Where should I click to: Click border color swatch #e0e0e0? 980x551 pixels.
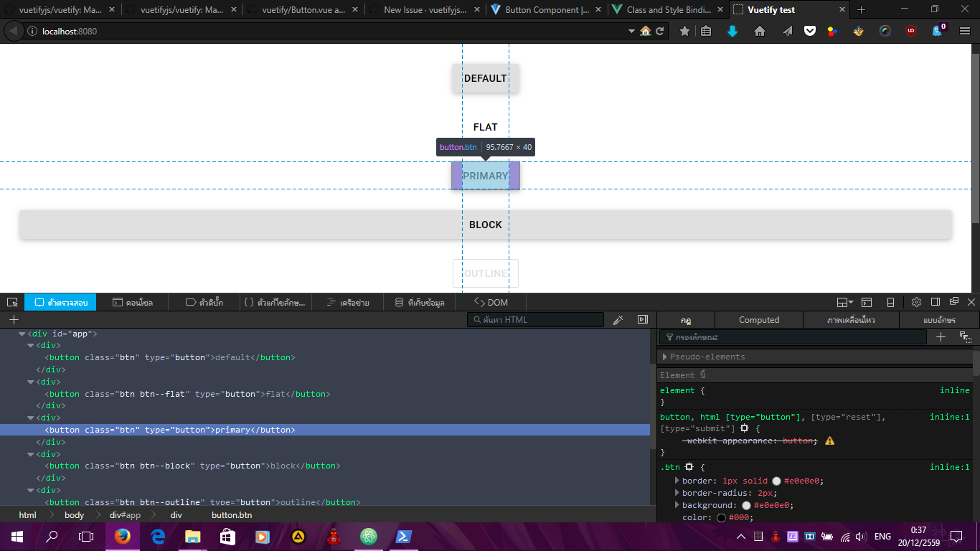click(x=776, y=481)
